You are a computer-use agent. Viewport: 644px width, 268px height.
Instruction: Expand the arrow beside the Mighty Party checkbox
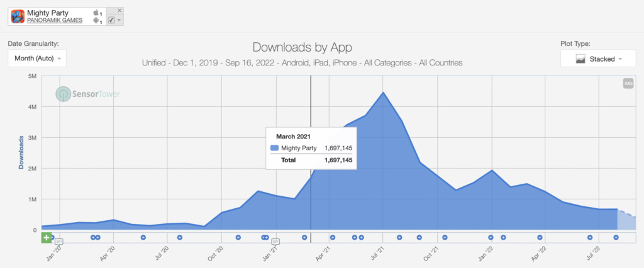pyautogui.click(x=119, y=20)
